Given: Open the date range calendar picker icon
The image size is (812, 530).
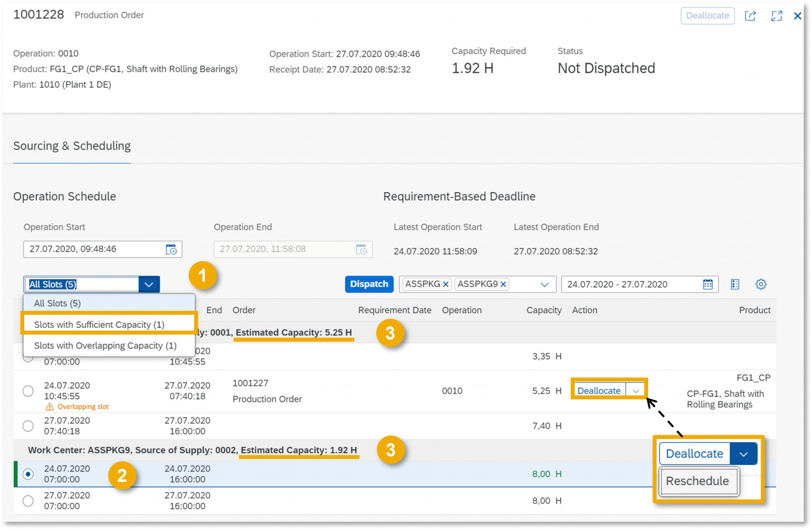Looking at the screenshot, I should click(x=708, y=284).
